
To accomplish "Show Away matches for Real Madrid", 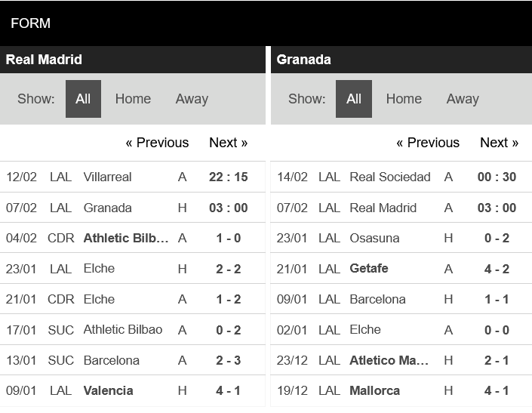I will click(192, 99).
